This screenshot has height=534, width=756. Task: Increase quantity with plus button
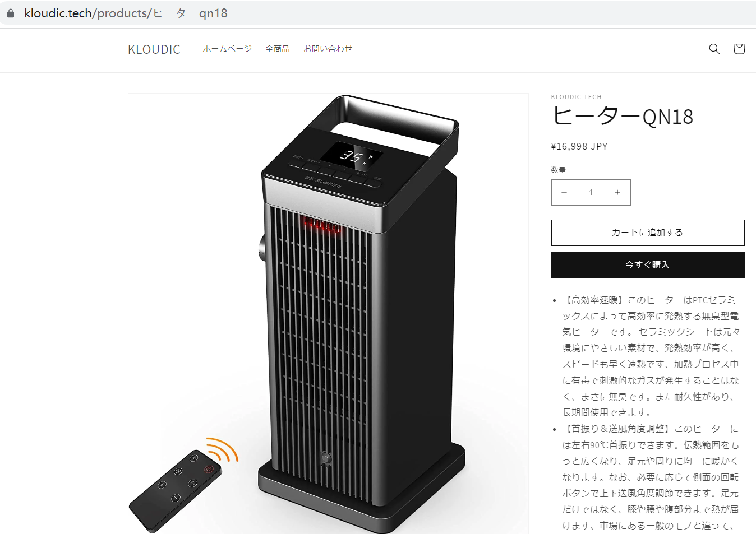click(x=617, y=192)
